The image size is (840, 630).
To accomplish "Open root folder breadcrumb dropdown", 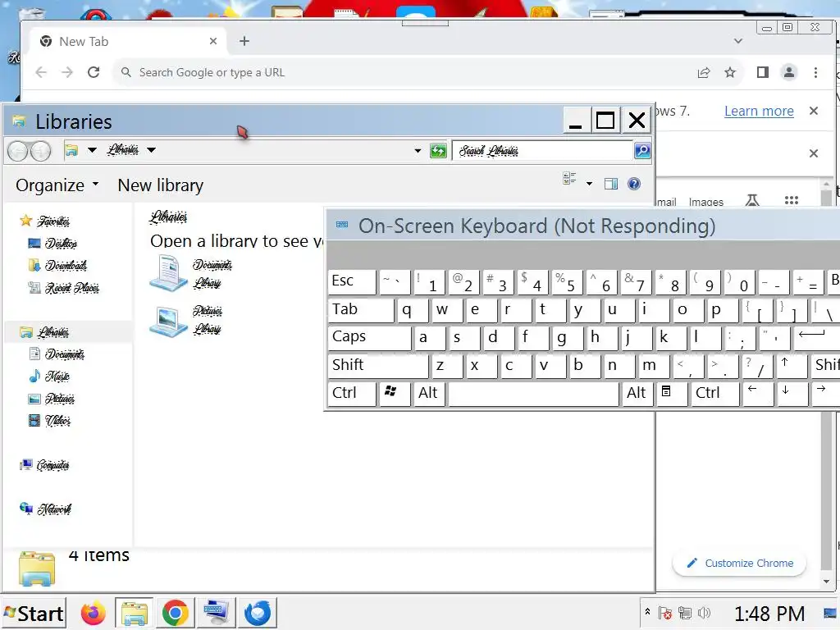I will [x=92, y=150].
